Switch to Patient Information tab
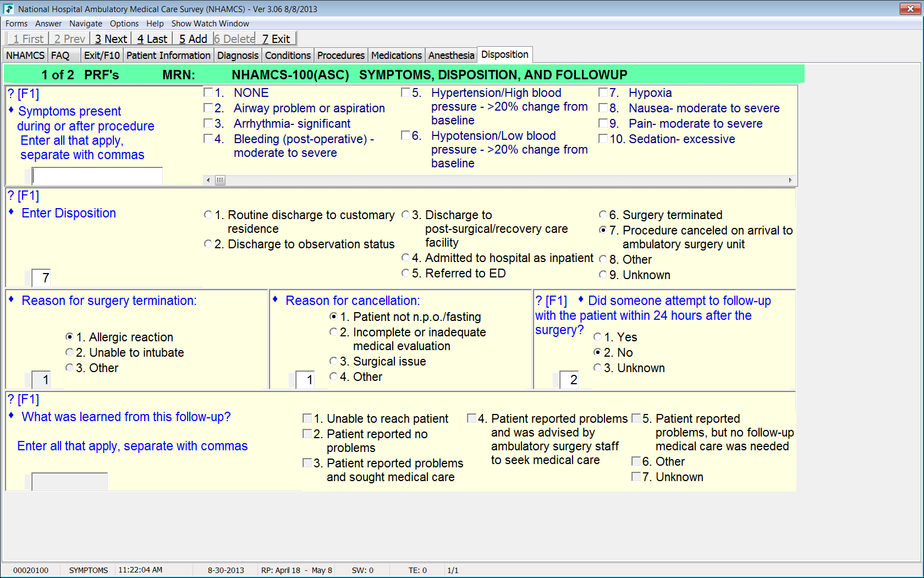Image resolution: width=924 pixels, height=578 pixels. tap(168, 56)
